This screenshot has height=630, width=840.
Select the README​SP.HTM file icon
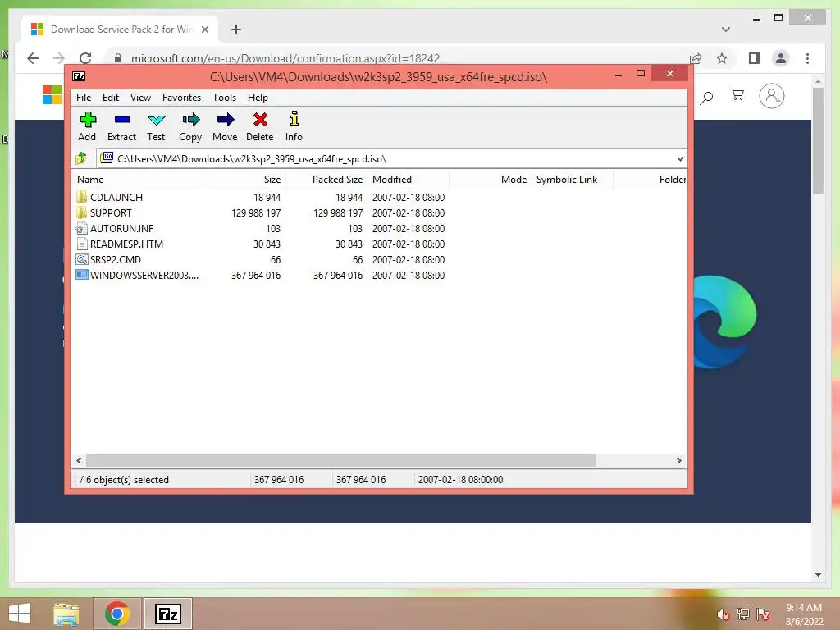[81, 244]
